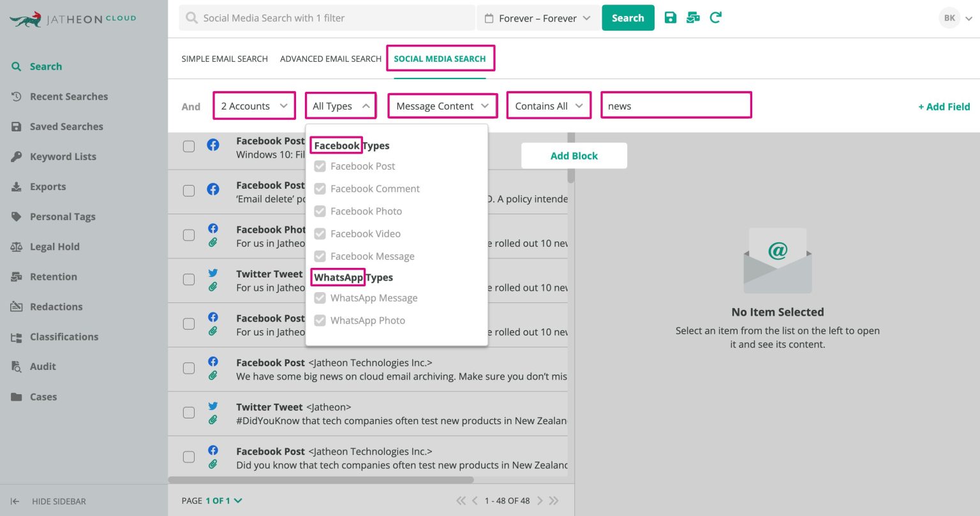Click the forward-email icon next to the save icon
Viewport: 980px width, 516px height.
click(x=693, y=18)
